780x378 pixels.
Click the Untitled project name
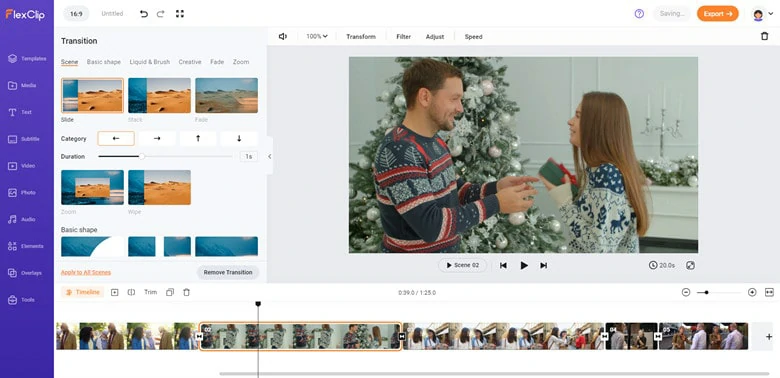pos(112,14)
